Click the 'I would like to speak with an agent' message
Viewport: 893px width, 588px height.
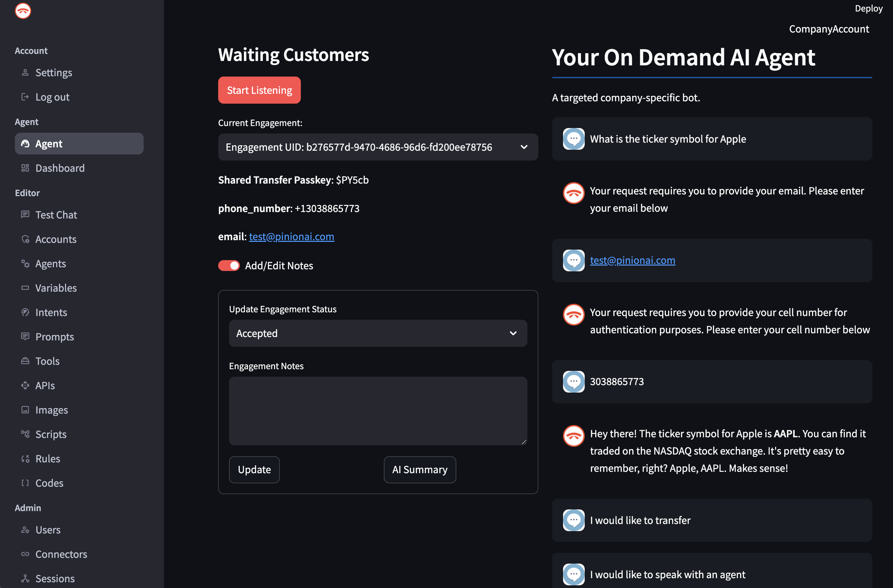click(667, 574)
